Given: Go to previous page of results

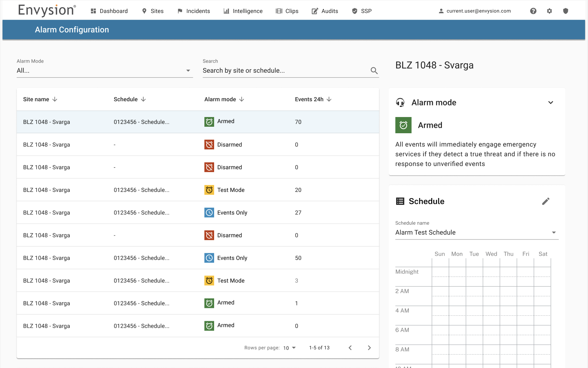Looking at the screenshot, I should [x=350, y=348].
